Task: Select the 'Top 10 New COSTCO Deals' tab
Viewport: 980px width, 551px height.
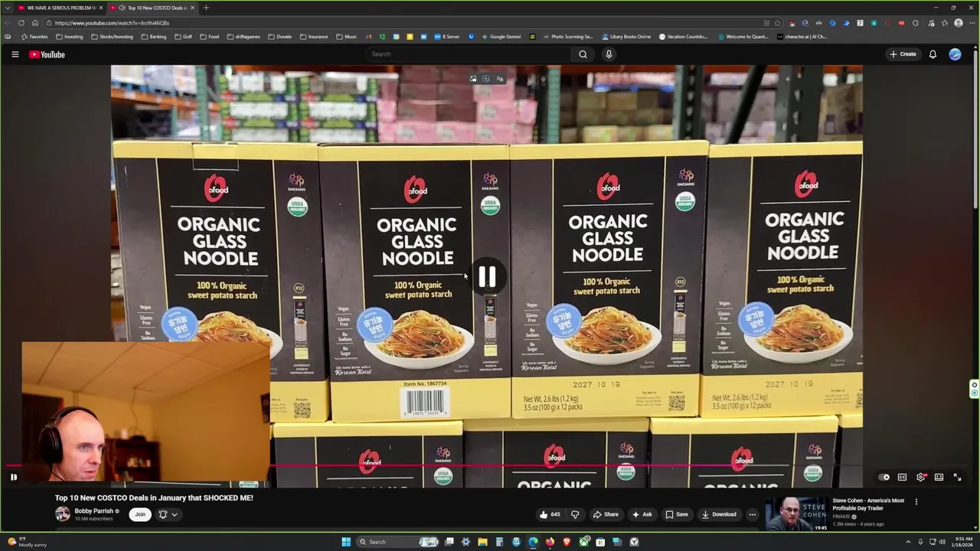Action: 152,8
